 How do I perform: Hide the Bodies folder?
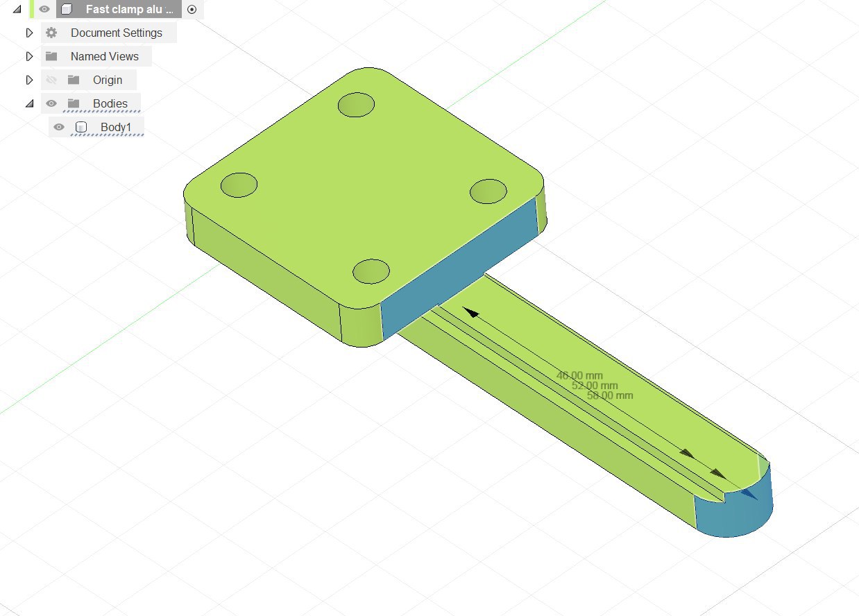pyautogui.click(x=51, y=103)
